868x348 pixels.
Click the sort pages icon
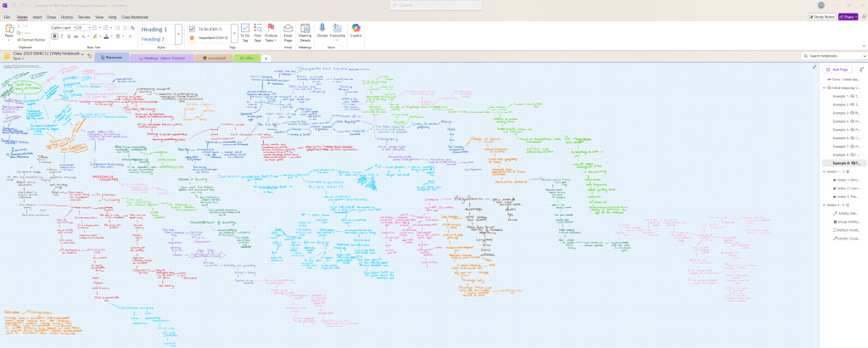click(x=862, y=69)
